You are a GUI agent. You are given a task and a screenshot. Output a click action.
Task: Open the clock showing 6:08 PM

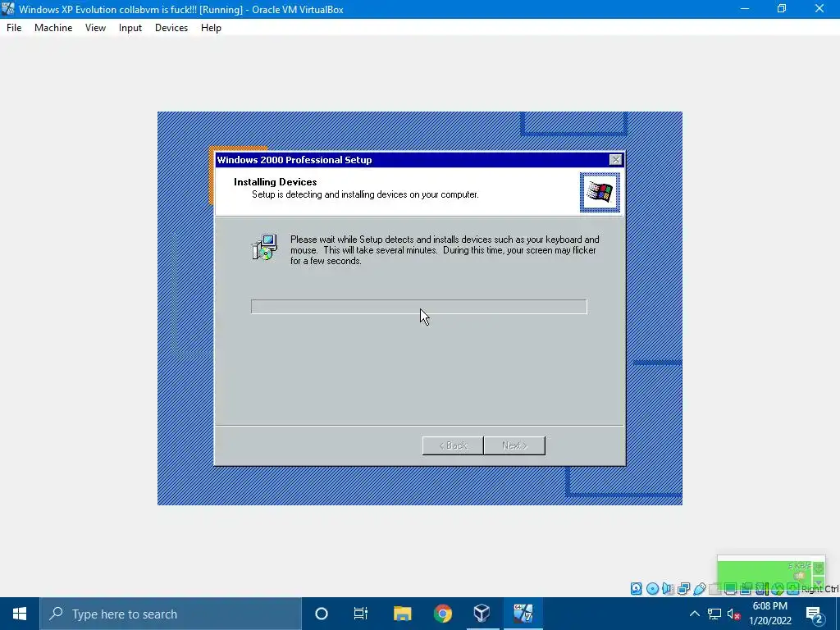(x=770, y=614)
